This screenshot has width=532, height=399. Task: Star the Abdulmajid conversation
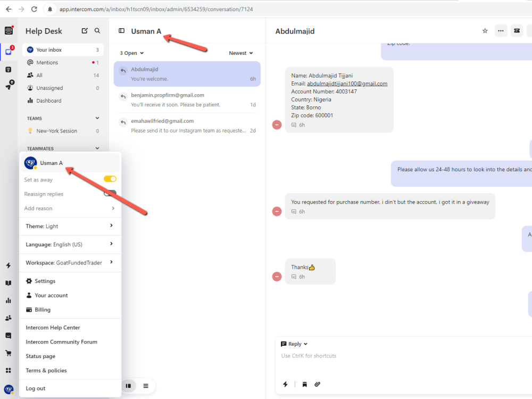tap(485, 31)
